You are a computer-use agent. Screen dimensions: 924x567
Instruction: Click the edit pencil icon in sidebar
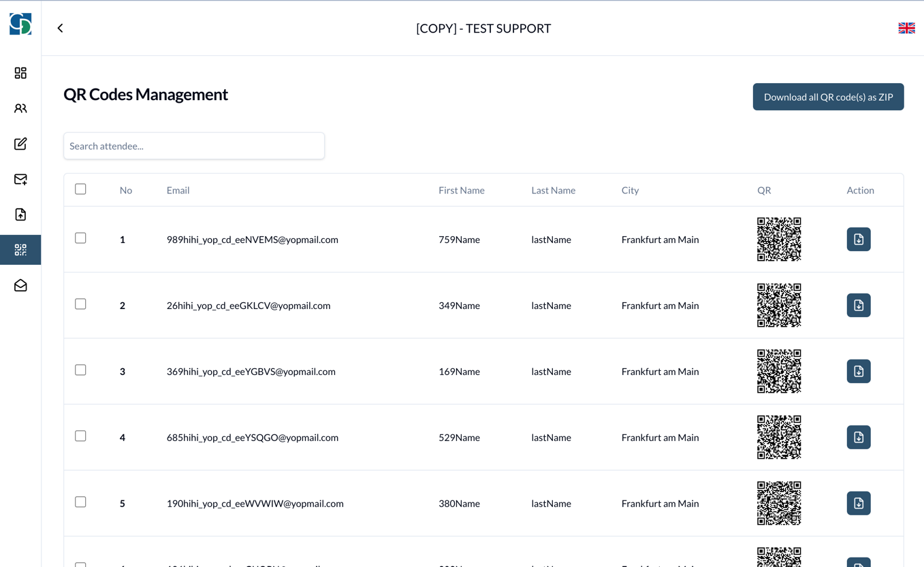pos(20,144)
